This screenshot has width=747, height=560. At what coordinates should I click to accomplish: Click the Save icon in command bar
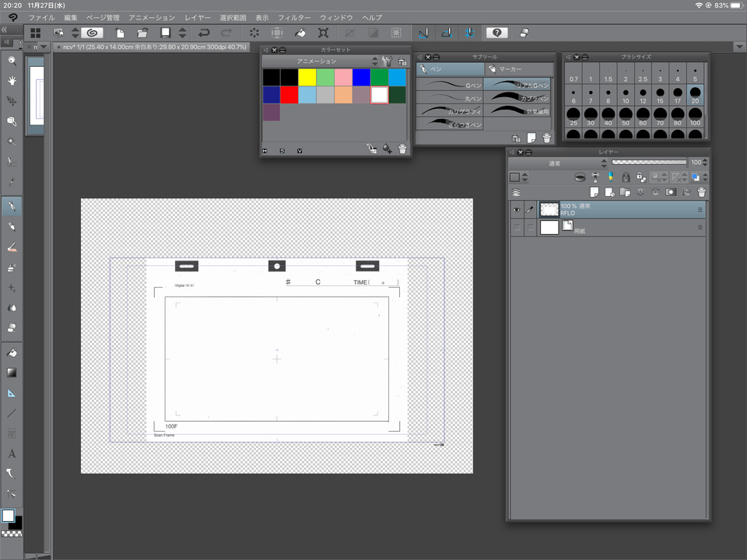165,33
